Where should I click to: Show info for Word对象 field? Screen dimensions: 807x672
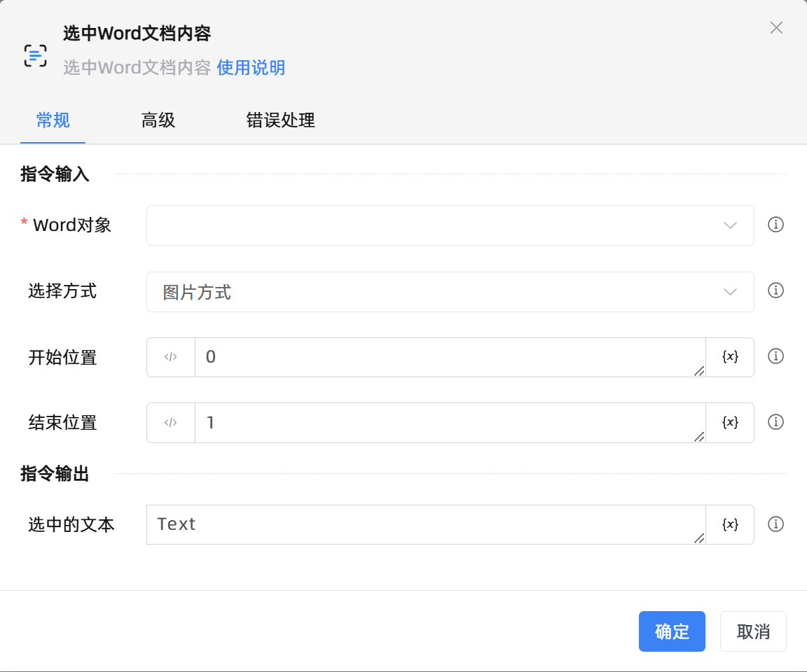pyautogui.click(x=775, y=225)
